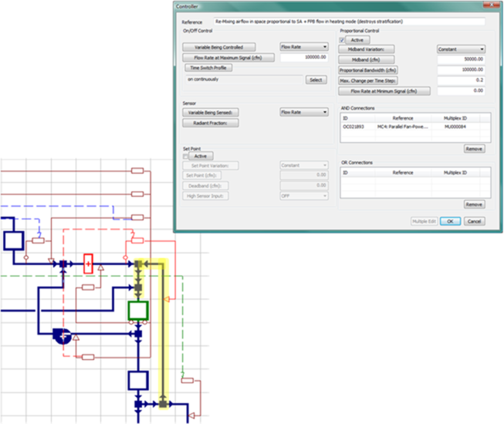
Task: Click the gray junction at bottom of yellow highlighted path
Action: coord(164,403)
